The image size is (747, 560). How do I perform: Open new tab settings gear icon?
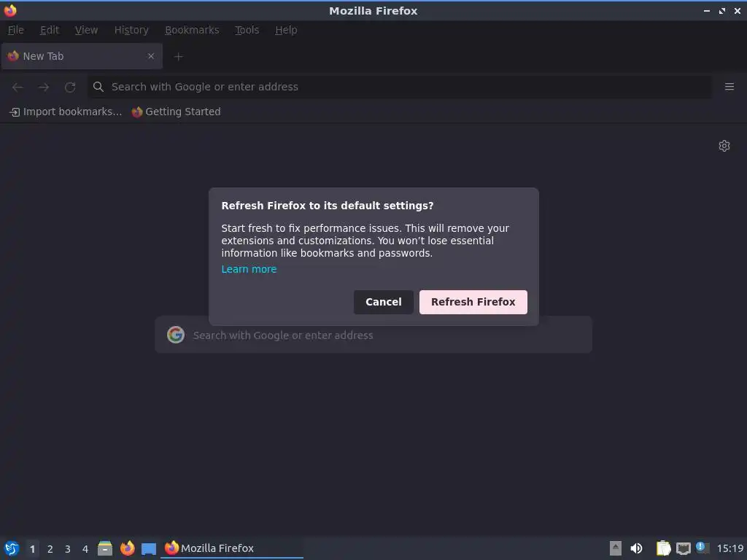[724, 146]
